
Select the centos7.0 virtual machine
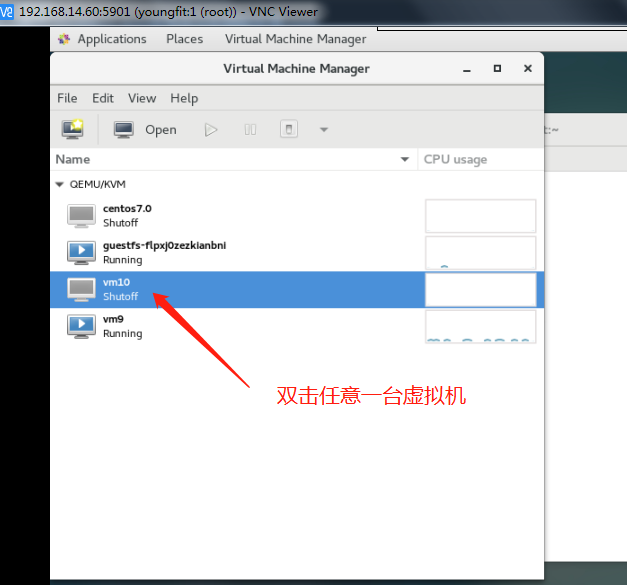297,216
